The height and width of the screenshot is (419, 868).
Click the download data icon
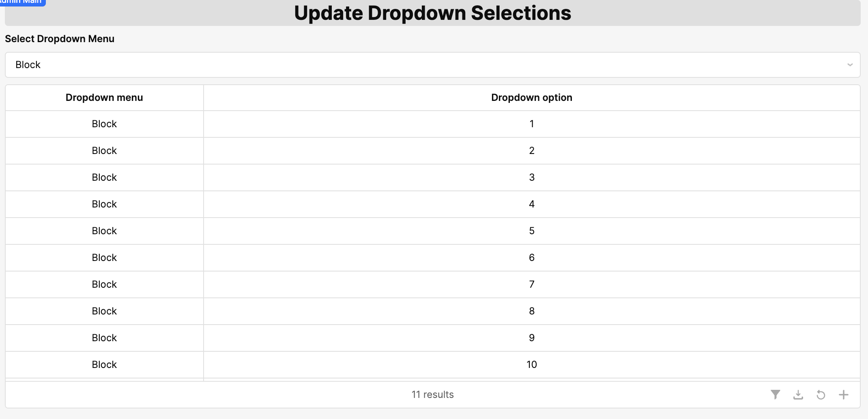(798, 394)
